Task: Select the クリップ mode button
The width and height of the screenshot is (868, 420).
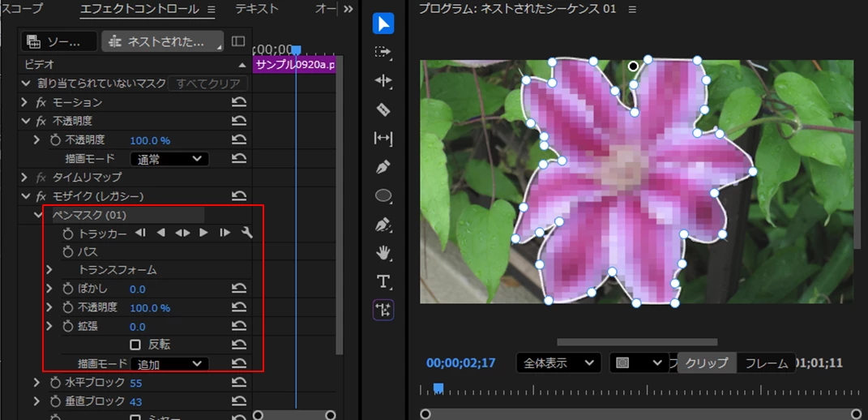Action: pos(707,363)
